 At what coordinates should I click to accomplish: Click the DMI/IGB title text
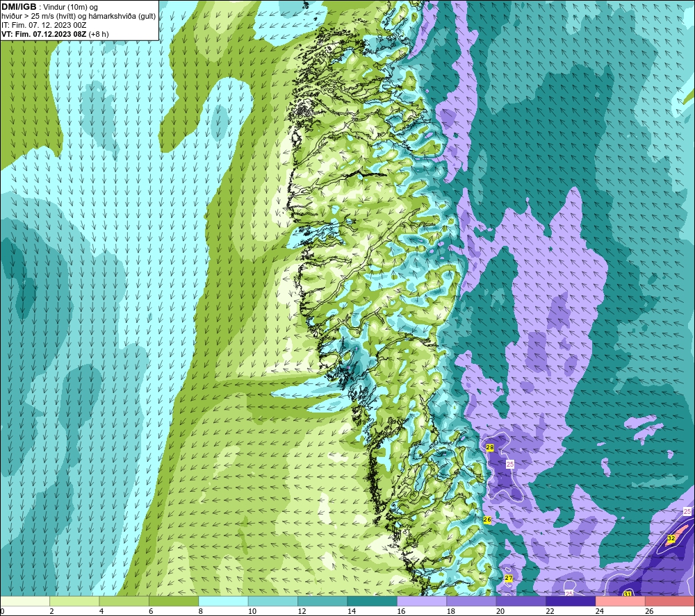point(19,7)
